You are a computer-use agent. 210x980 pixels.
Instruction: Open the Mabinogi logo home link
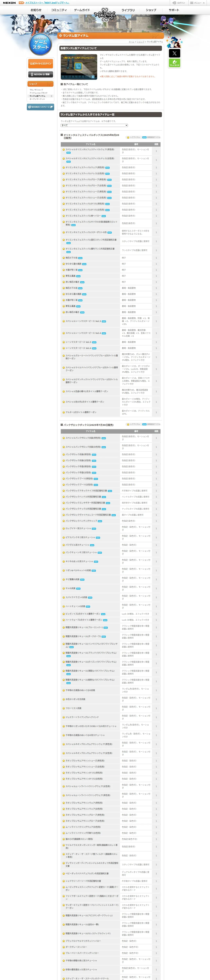coord(105,15)
